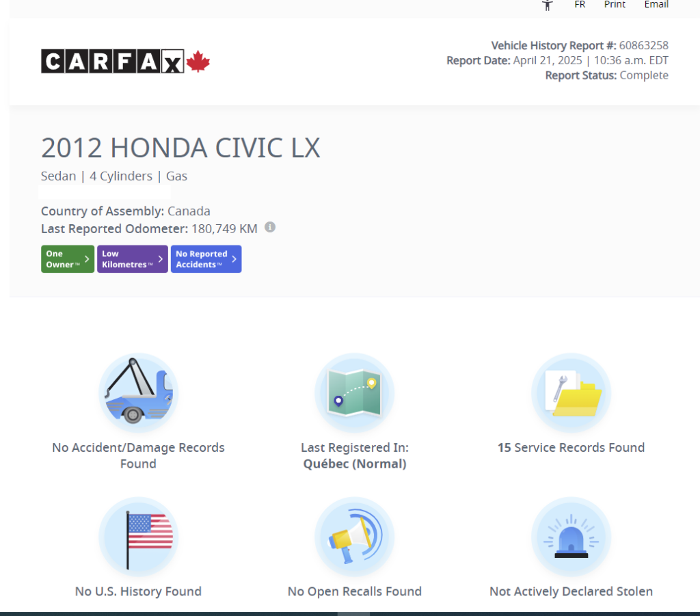Click the red maple leaf emblem
This screenshot has height=616, width=700.
pyautogui.click(x=198, y=62)
